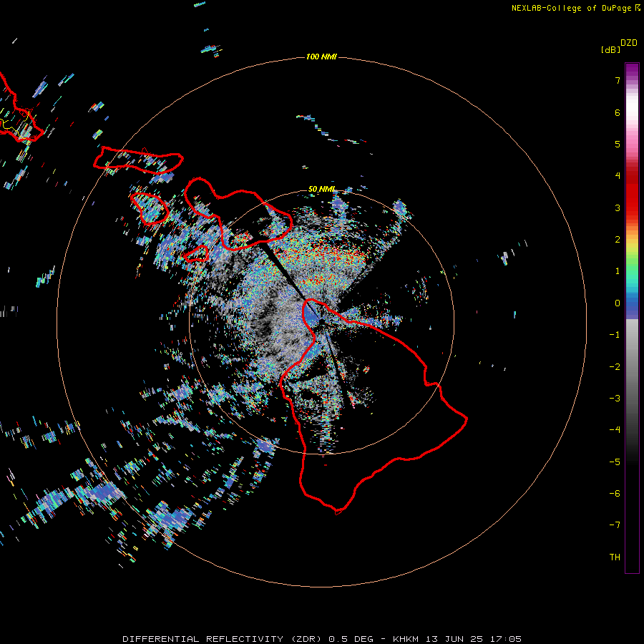
Task: Click the -3 dB tick label
Action: [615, 399]
